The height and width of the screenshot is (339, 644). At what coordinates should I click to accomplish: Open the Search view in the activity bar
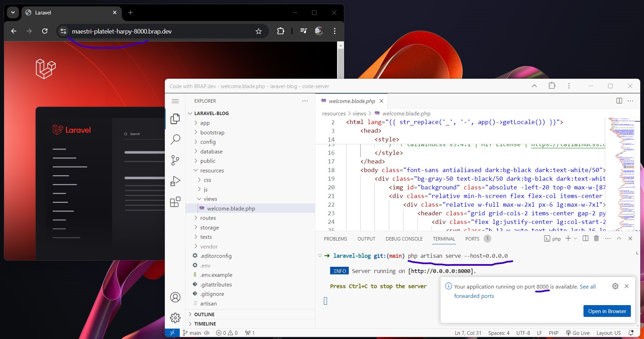pos(175,139)
